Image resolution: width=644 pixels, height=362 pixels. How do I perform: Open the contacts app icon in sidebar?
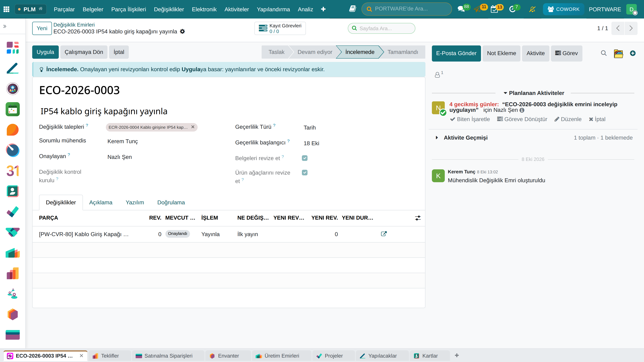(x=12, y=191)
